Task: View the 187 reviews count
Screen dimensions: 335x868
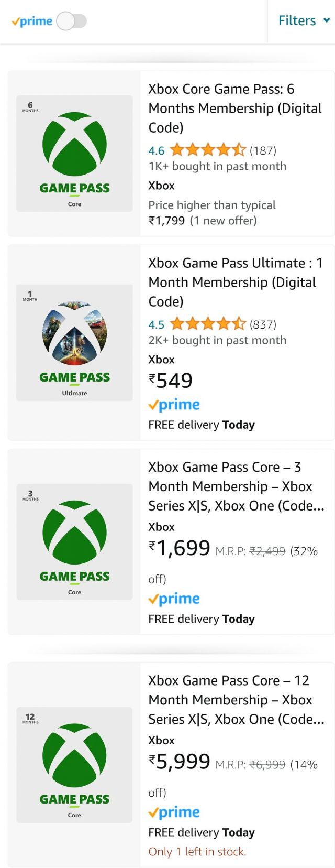Action: 263,151
